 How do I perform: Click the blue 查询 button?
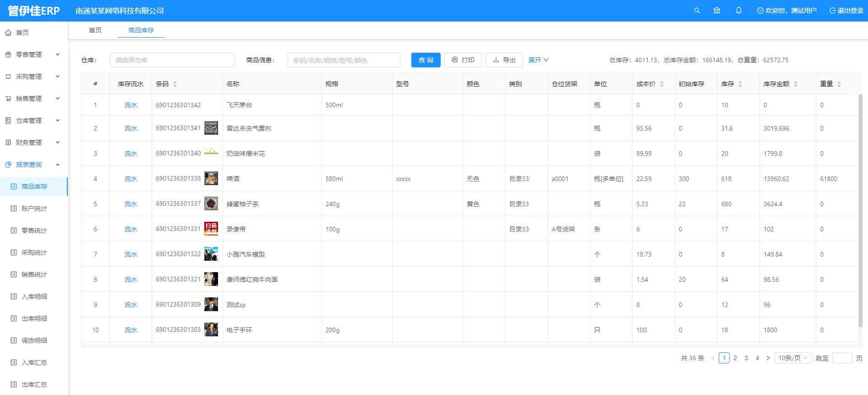point(426,60)
